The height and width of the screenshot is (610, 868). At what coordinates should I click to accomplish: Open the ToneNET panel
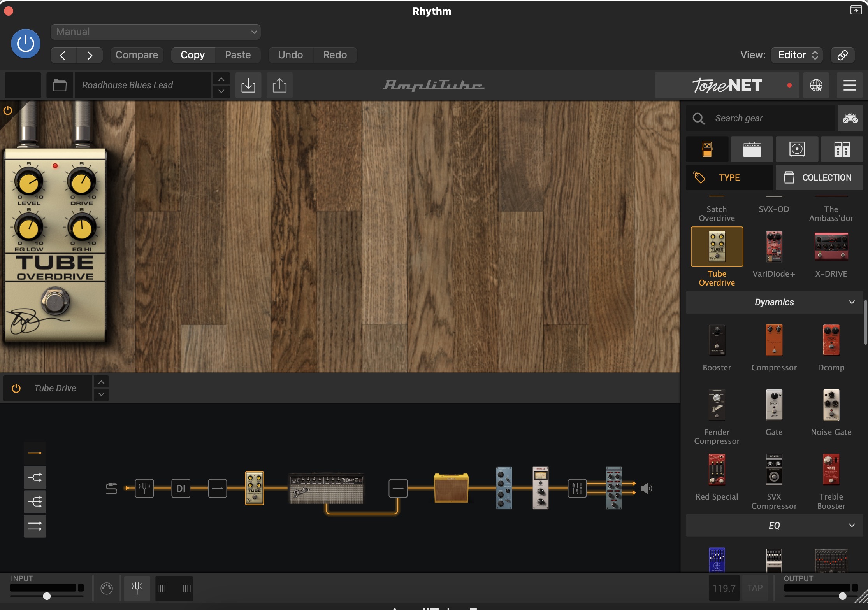point(727,85)
